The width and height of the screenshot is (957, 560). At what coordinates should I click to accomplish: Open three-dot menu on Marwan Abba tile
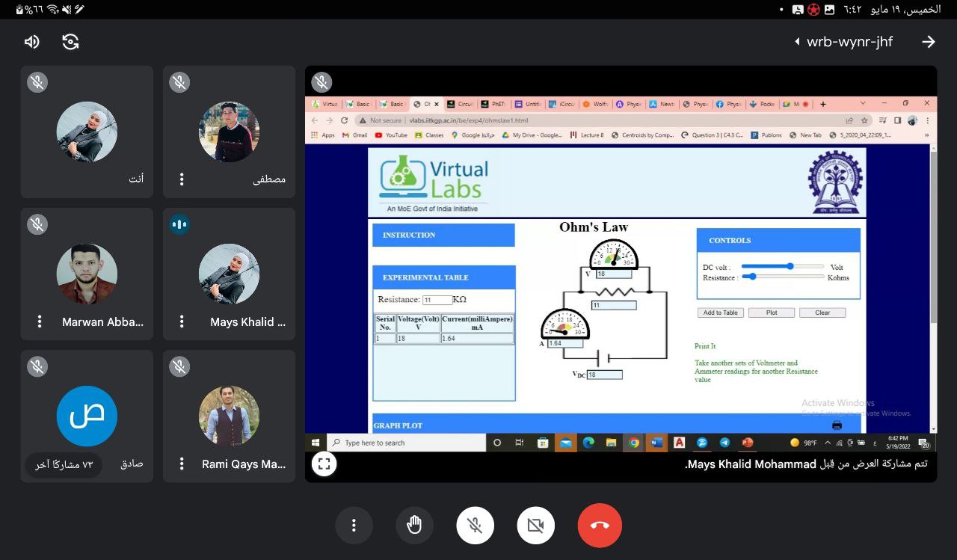pyautogui.click(x=40, y=321)
